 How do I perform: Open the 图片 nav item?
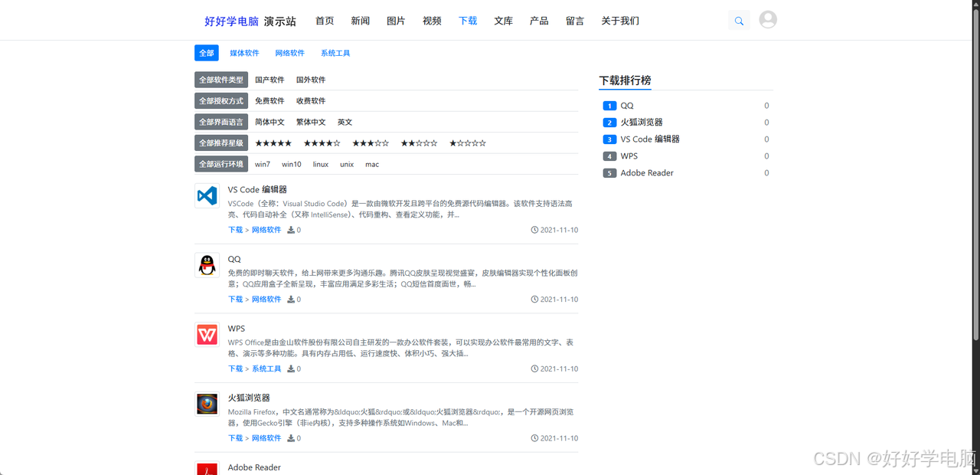396,21
